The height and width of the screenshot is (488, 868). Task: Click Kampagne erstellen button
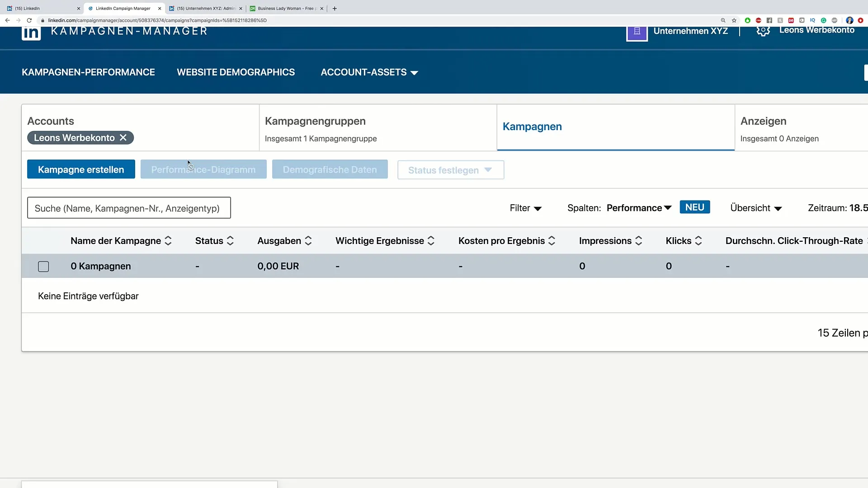pos(81,169)
